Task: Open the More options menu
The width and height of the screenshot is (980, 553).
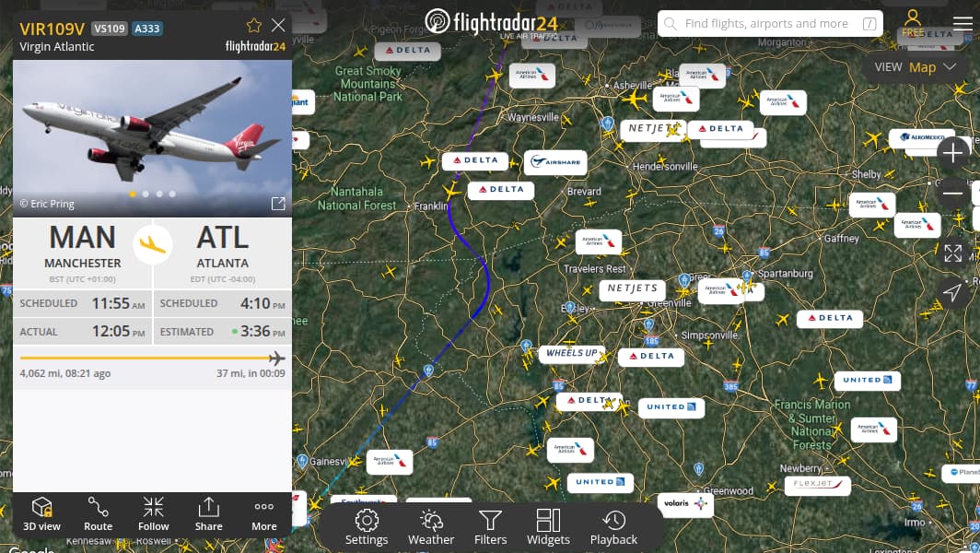Action: [263, 514]
